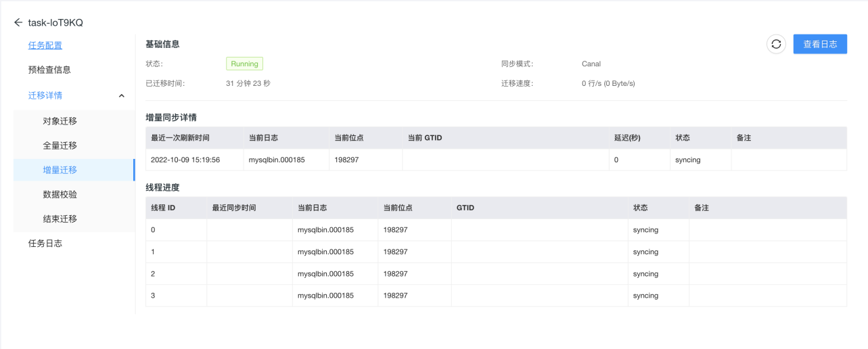The height and width of the screenshot is (349, 868).
Task: Open the 全量迁移 section
Action: point(60,145)
